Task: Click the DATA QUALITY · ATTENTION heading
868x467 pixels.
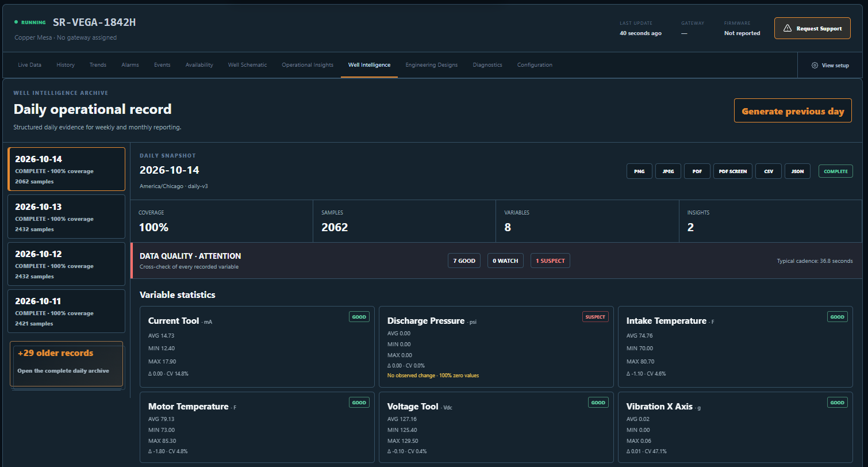Action: pyautogui.click(x=190, y=256)
